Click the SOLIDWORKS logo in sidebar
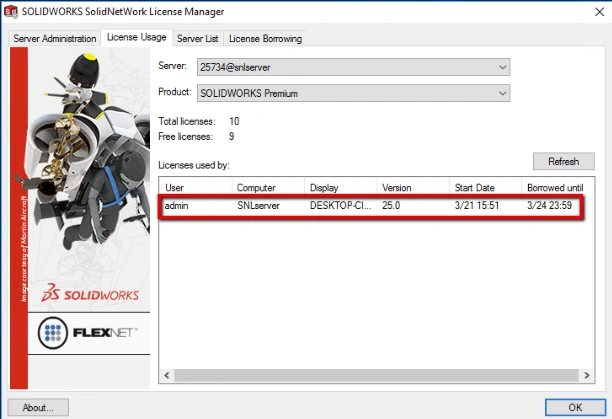 point(90,293)
